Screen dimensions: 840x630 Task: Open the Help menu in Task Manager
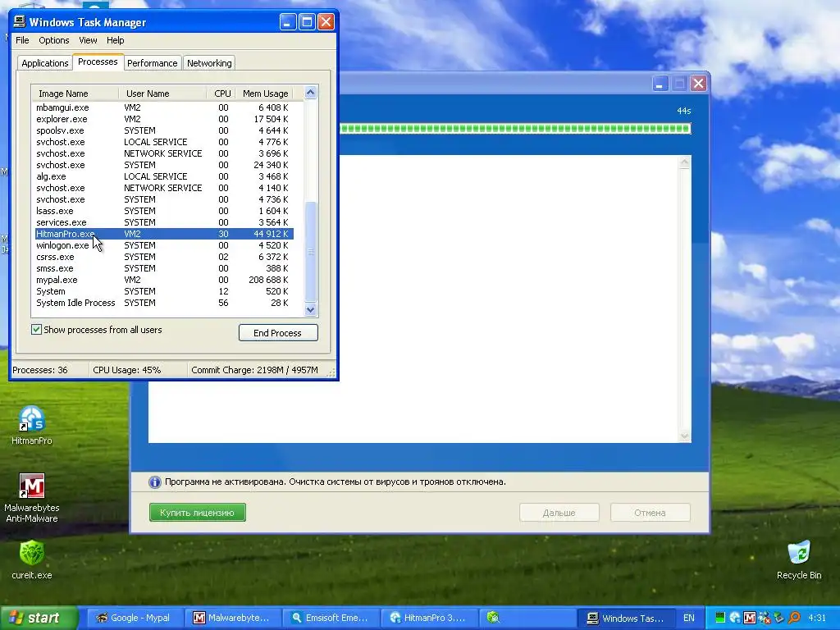(x=115, y=40)
